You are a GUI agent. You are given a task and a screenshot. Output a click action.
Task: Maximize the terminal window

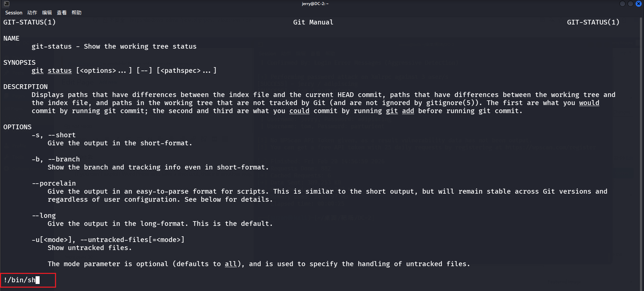coord(630,4)
